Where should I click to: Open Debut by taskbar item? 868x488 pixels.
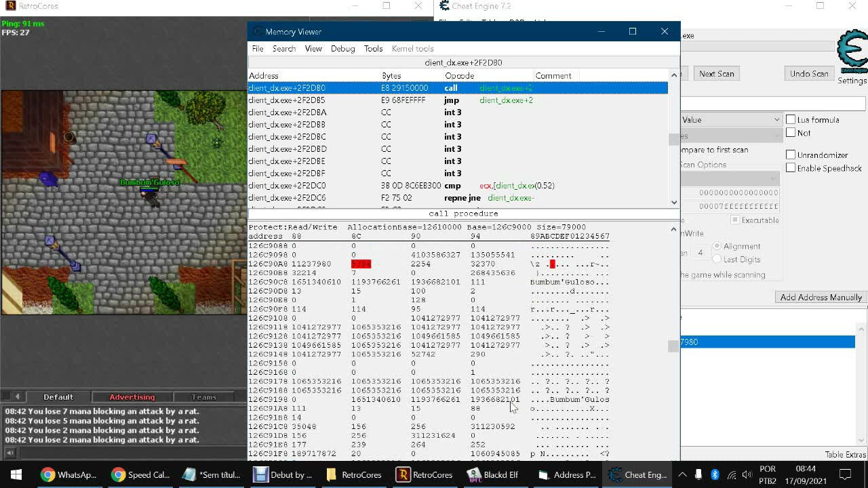pos(283,474)
